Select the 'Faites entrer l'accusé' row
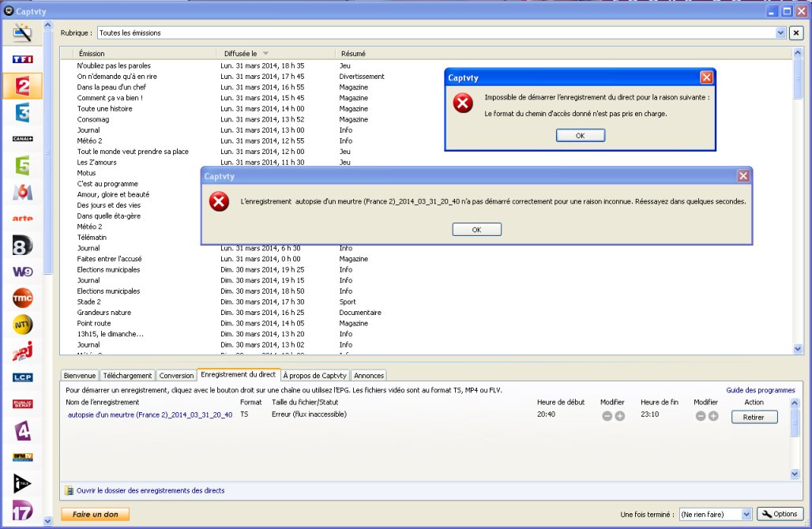812x529 pixels. pyautogui.click(x=110, y=259)
